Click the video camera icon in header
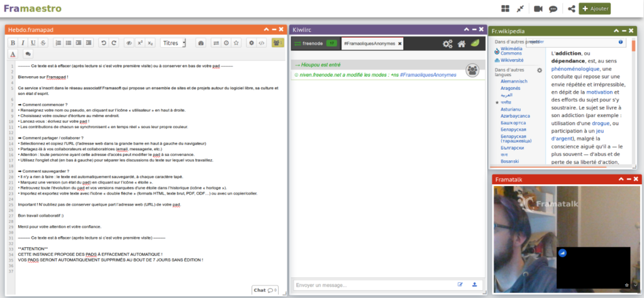 pos(538,9)
